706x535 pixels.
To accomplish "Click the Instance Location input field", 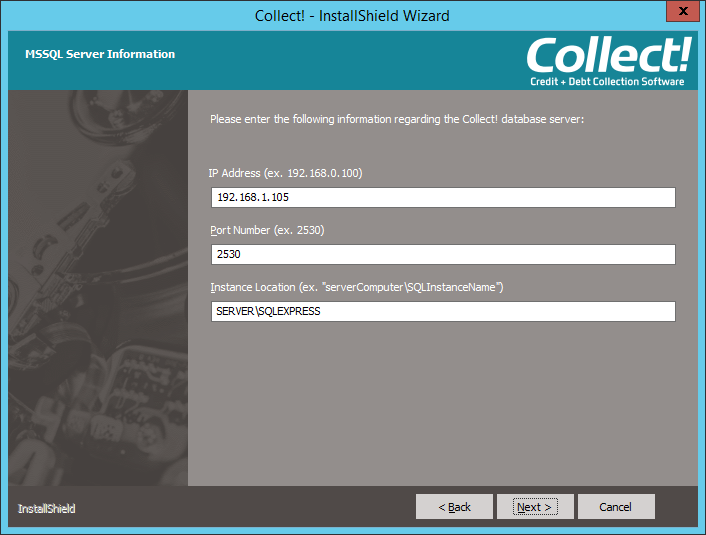I will [x=443, y=311].
